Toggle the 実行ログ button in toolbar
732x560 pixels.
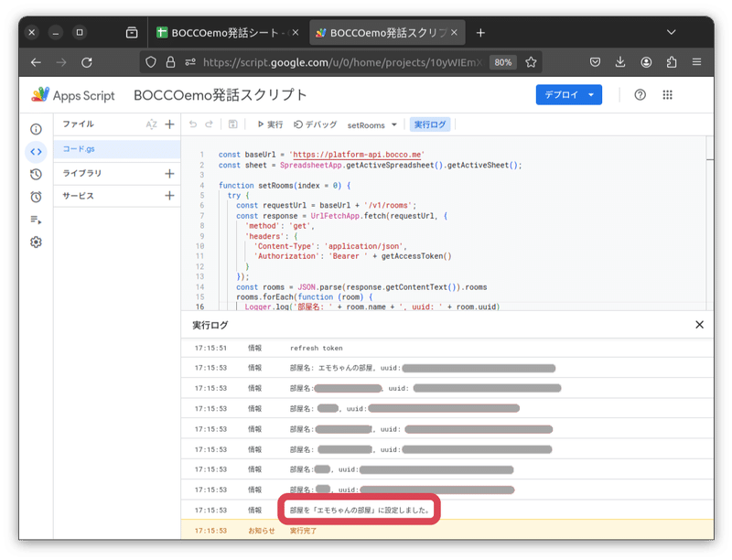tap(430, 124)
